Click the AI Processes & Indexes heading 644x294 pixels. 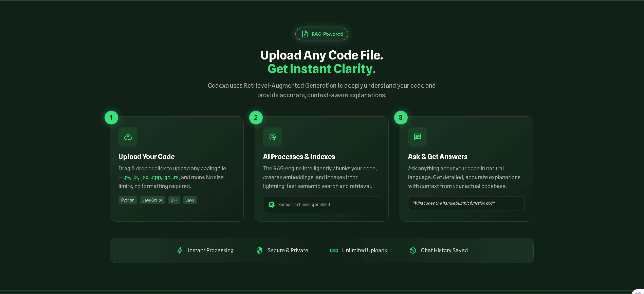[x=299, y=157]
